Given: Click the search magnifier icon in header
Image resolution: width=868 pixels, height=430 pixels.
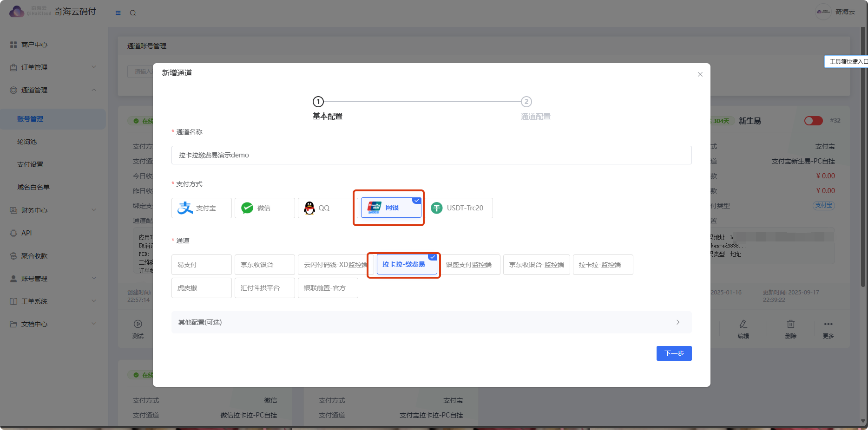Looking at the screenshot, I should [133, 13].
